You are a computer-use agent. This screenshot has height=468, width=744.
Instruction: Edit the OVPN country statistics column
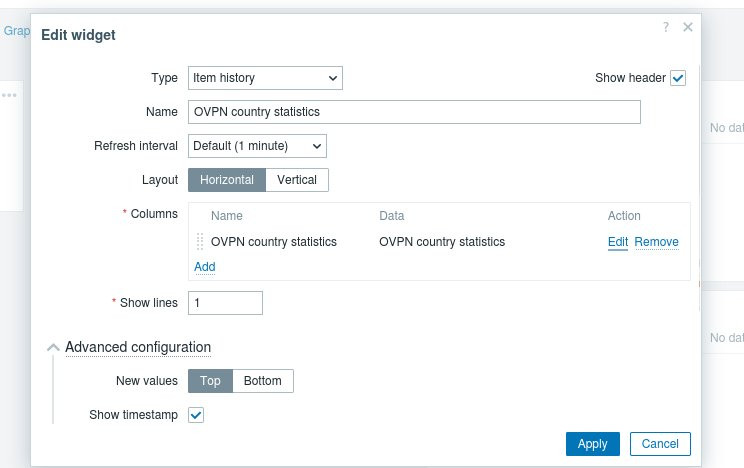coord(618,242)
